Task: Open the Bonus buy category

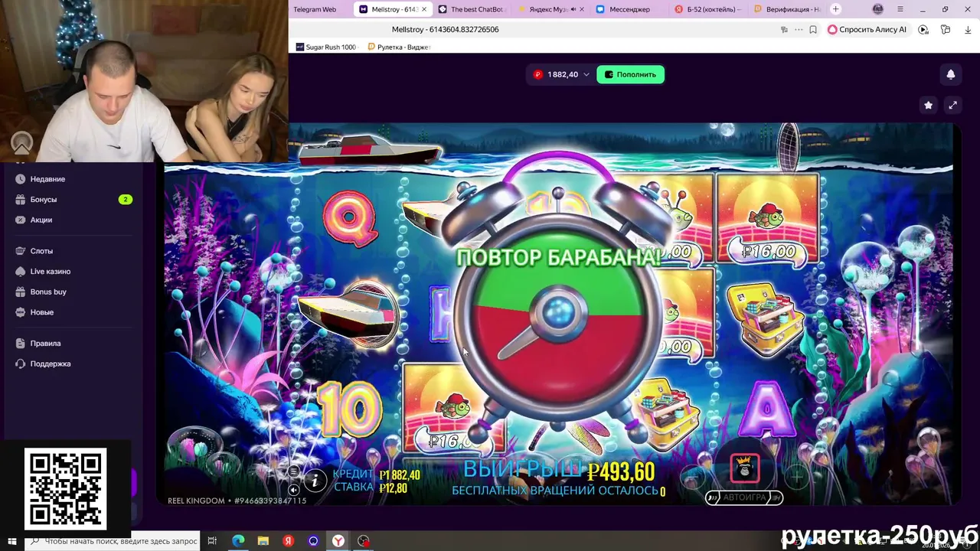Action: 48,292
